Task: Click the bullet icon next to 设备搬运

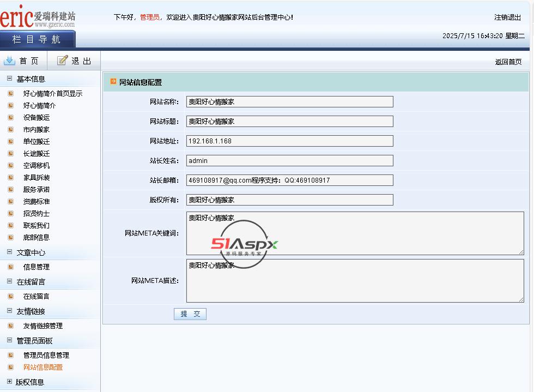Action: pyautogui.click(x=10, y=117)
